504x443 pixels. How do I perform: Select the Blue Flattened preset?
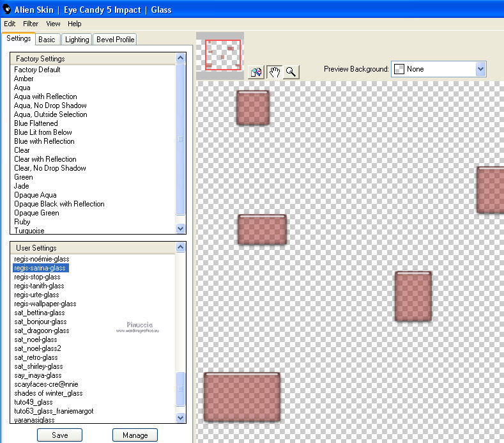(36, 123)
